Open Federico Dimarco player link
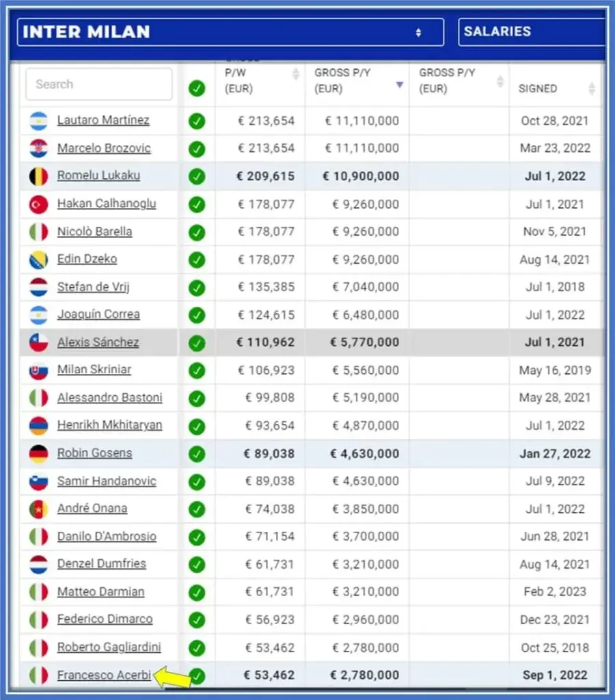This screenshot has height=700, width=615. point(105,619)
